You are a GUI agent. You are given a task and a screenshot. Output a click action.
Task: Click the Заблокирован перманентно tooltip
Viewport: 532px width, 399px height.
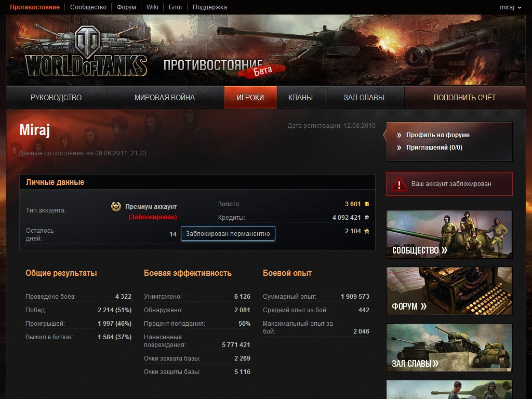click(228, 233)
